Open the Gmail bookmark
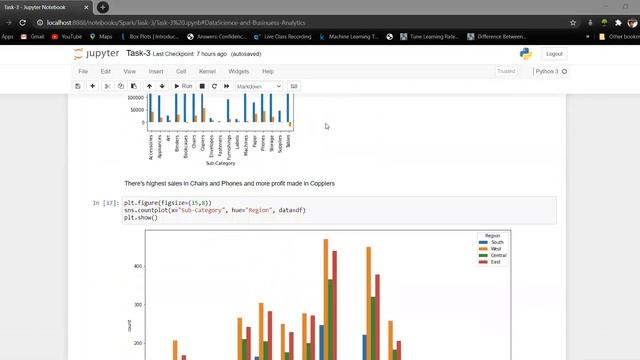This screenshot has width=640, height=360. [33, 37]
